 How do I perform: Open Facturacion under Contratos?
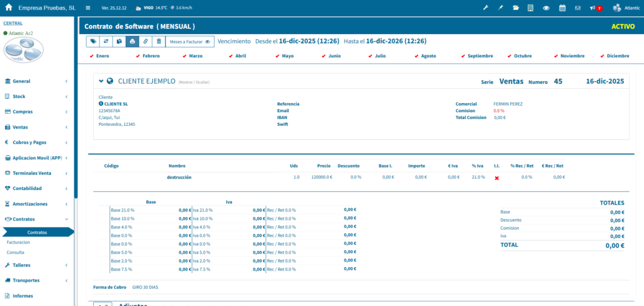(x=18, y=242)
